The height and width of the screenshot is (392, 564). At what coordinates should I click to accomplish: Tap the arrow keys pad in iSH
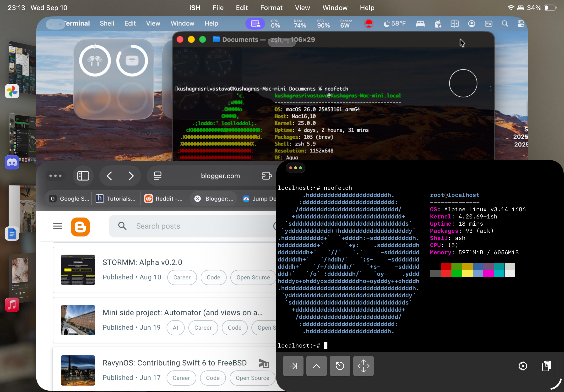363,366
